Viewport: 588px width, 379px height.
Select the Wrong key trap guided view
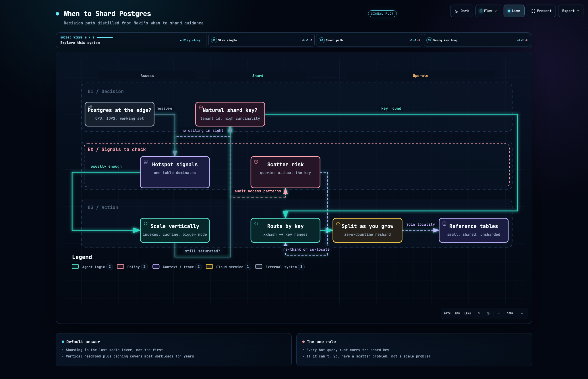[x=477, y=40]
